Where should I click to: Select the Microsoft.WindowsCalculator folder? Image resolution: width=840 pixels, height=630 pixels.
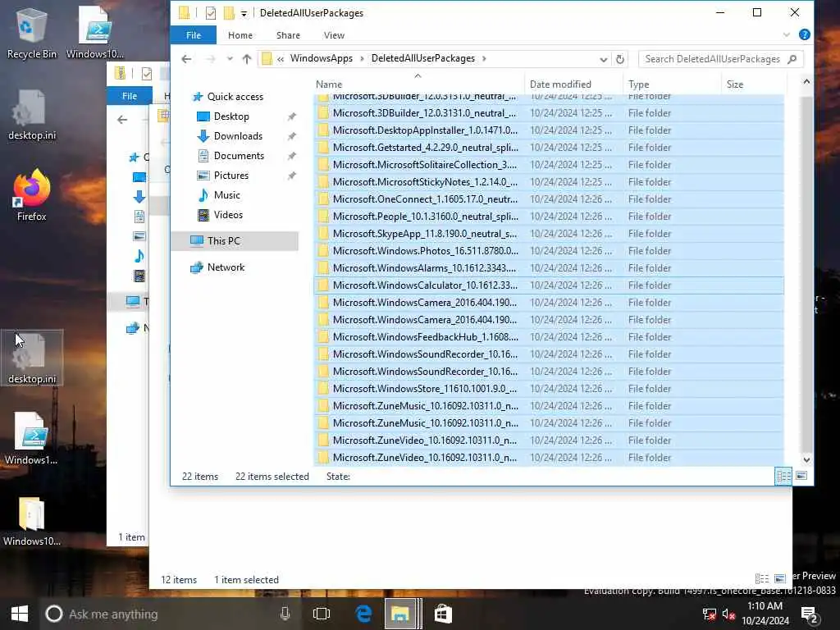(549, 285)
